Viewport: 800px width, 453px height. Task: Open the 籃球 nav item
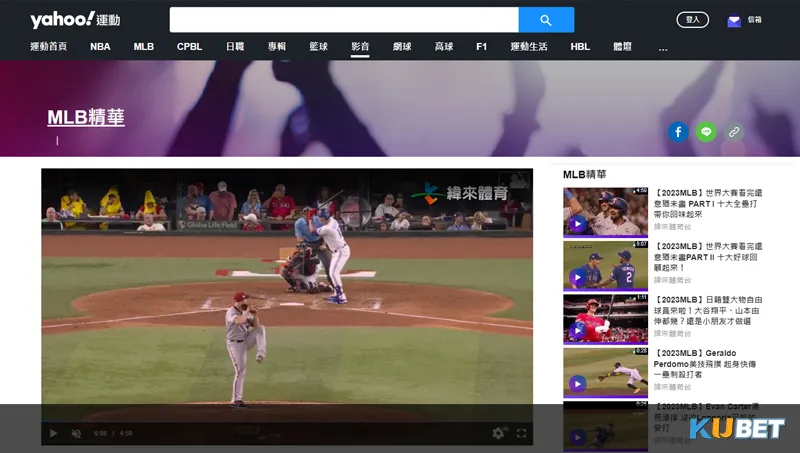pyautogui.click(x=318, y=46)
